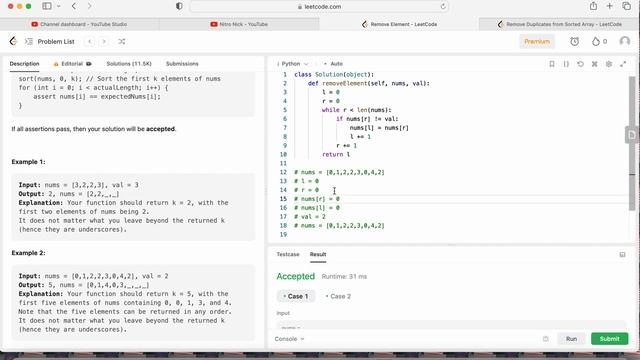Submit the solution
This screenshot has width=640, height=360.
click(x=609, y=339)
